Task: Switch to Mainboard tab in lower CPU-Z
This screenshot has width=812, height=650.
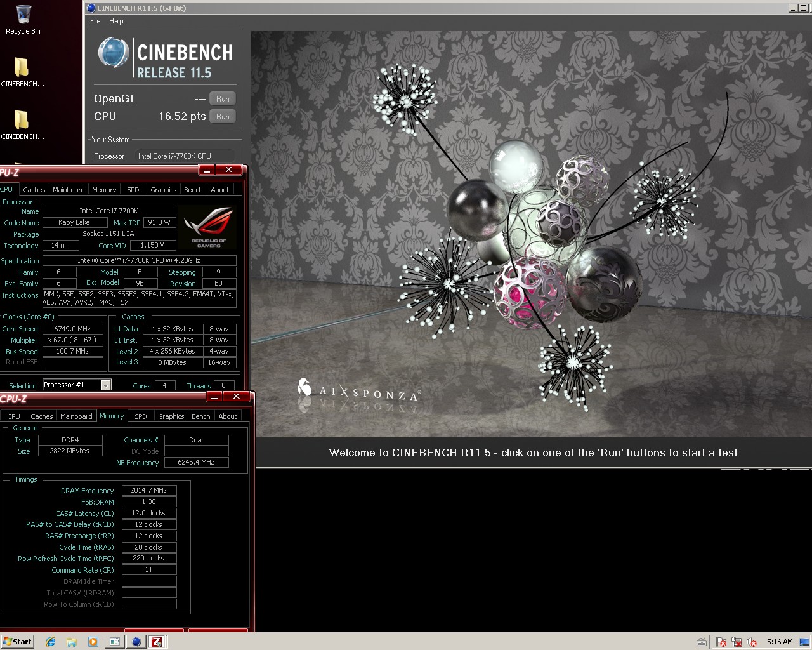Action: click(x=76, y=416)
